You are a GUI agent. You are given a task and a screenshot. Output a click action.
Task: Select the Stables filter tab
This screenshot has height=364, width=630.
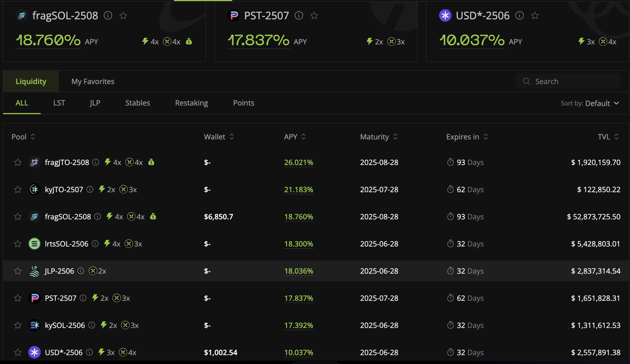click(x=138, y=103)
